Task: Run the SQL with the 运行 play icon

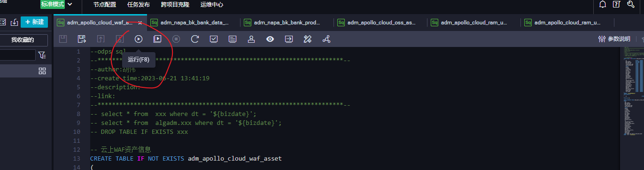Action: pos(139,39)
